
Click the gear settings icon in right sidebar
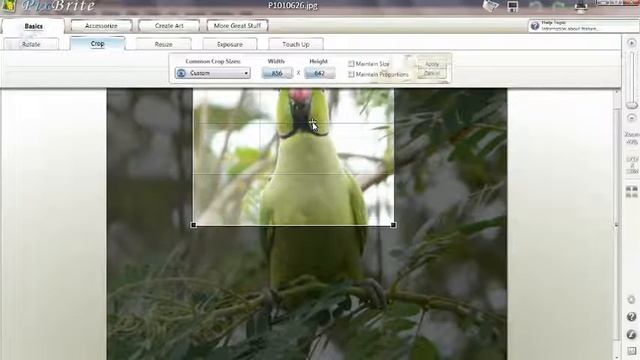631,300
